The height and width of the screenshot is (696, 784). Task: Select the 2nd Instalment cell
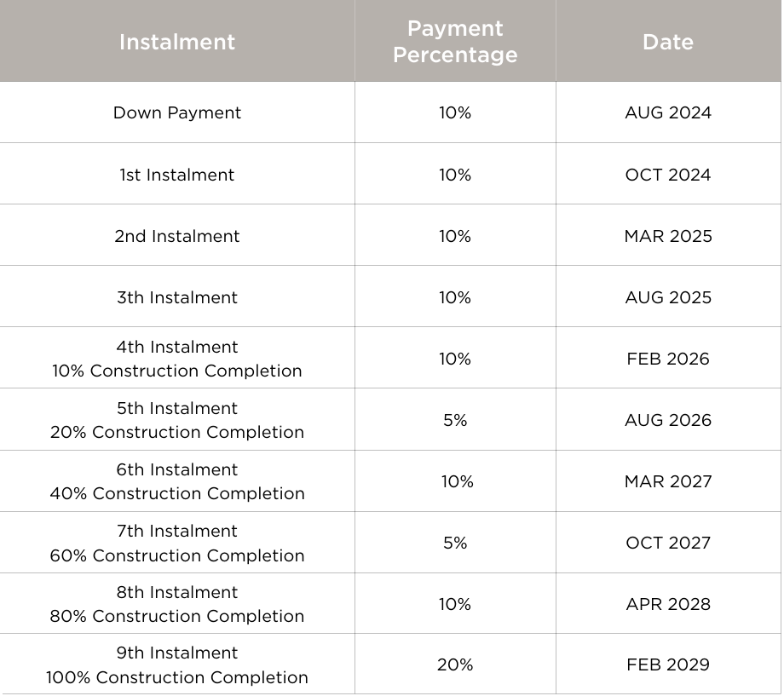click(x=177, y=236)
